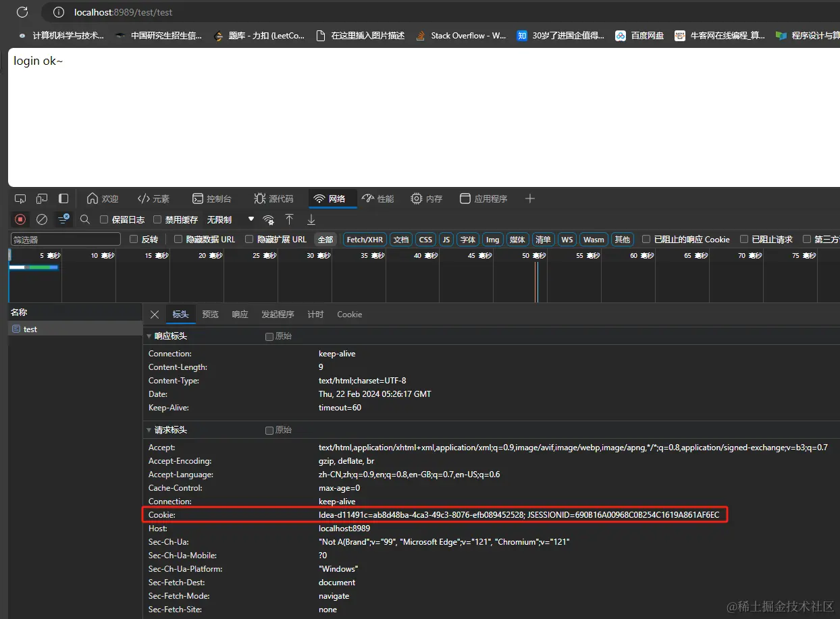Open the 程序设计与算 bookmark
840x619 pixels.
coord(807,36)
